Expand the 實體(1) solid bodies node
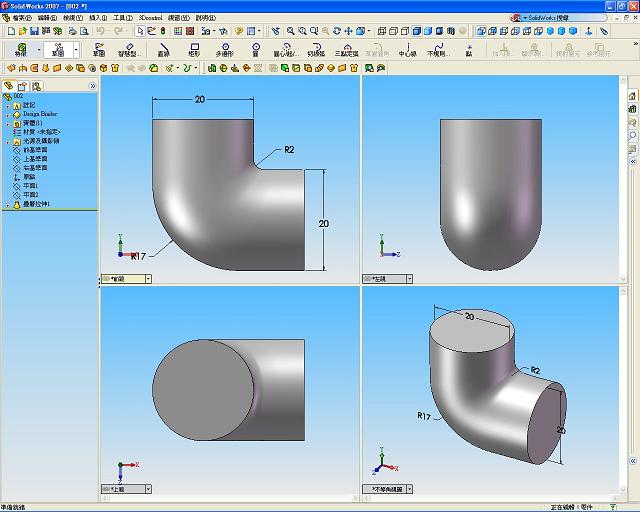 pos(8,124)
